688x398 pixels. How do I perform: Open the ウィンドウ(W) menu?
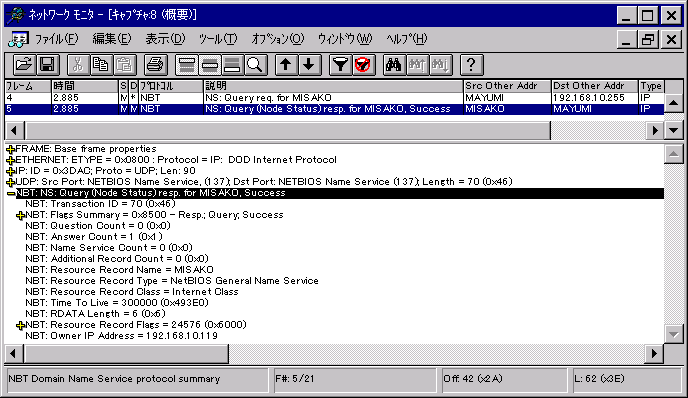345,39
